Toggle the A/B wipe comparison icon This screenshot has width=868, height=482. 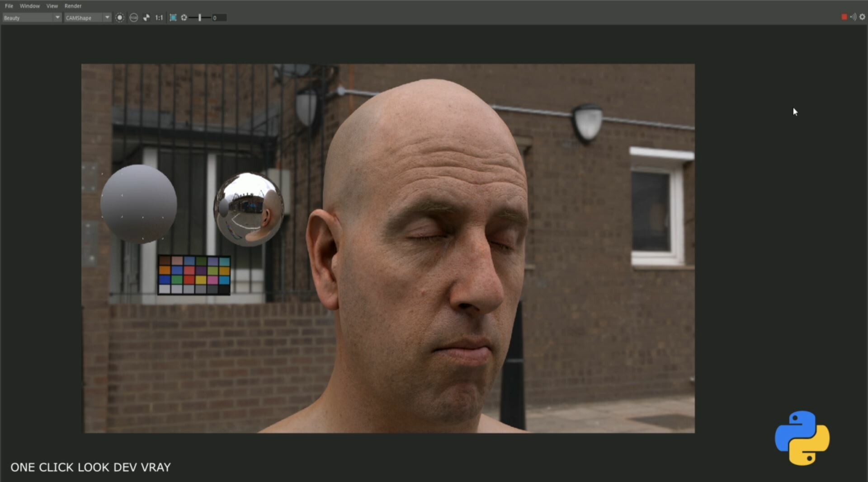point(146,18)
